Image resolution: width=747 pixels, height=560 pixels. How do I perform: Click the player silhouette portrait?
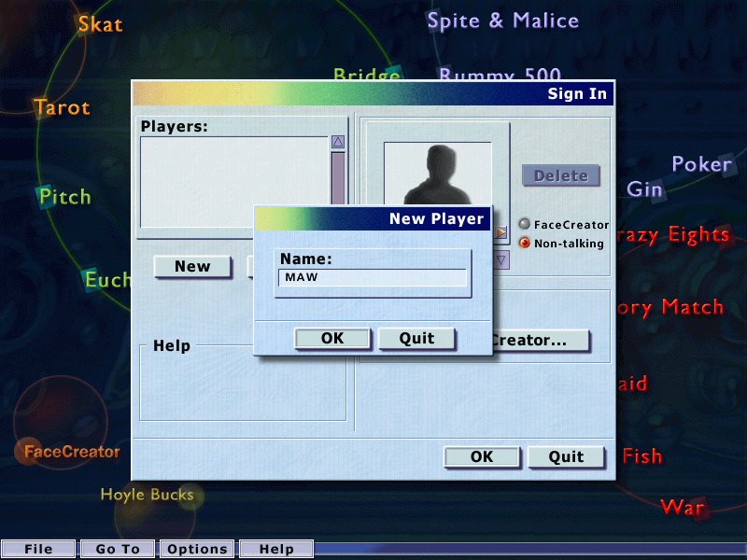coord(438,174)
